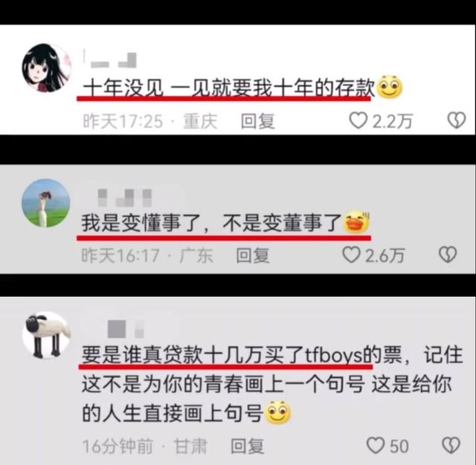Tap the blurred username of the second commenter
Viewport: 476px width, 465px height.
pos(124,198)
